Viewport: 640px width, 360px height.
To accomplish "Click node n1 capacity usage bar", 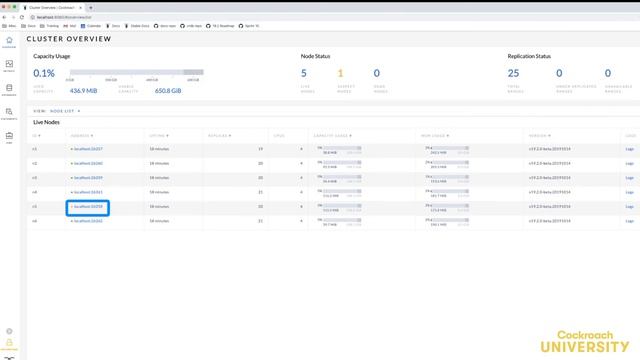I will click(x=342, y=148).
